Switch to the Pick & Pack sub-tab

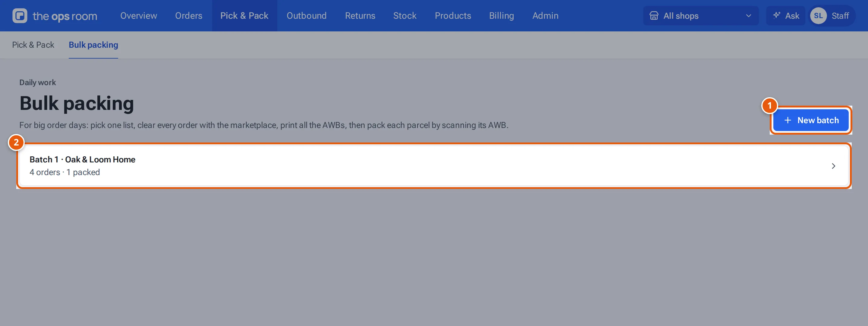click(x=33, y=45)
